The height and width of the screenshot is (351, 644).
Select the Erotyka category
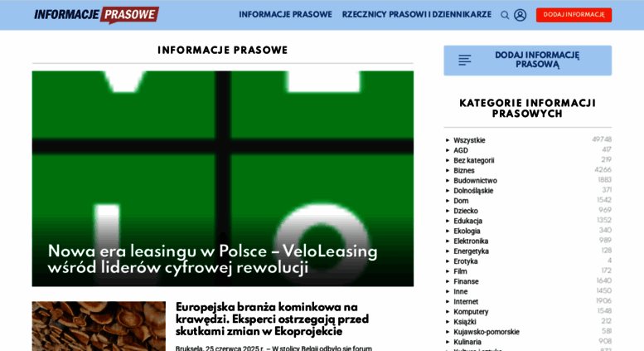pos(465,261)
